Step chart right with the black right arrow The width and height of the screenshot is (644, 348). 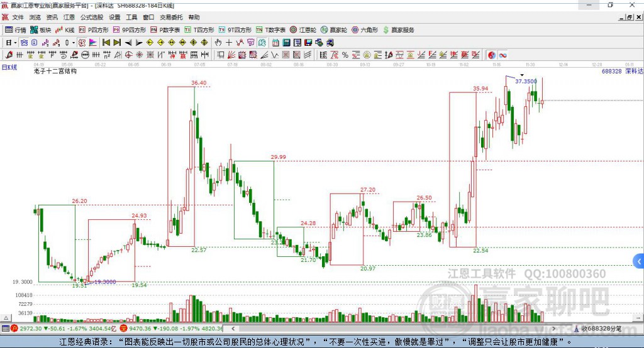click(139, 43)
